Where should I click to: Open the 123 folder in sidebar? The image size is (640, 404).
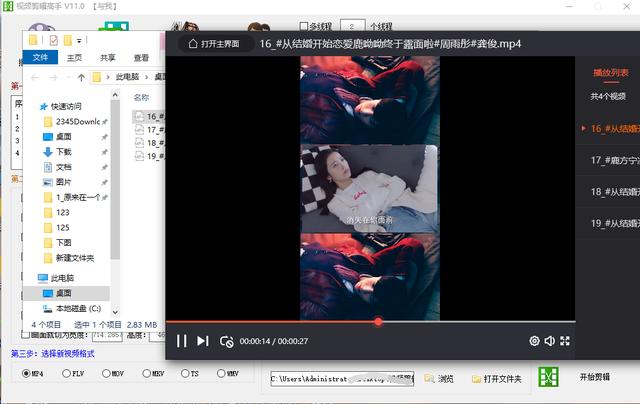click(62, 212)
